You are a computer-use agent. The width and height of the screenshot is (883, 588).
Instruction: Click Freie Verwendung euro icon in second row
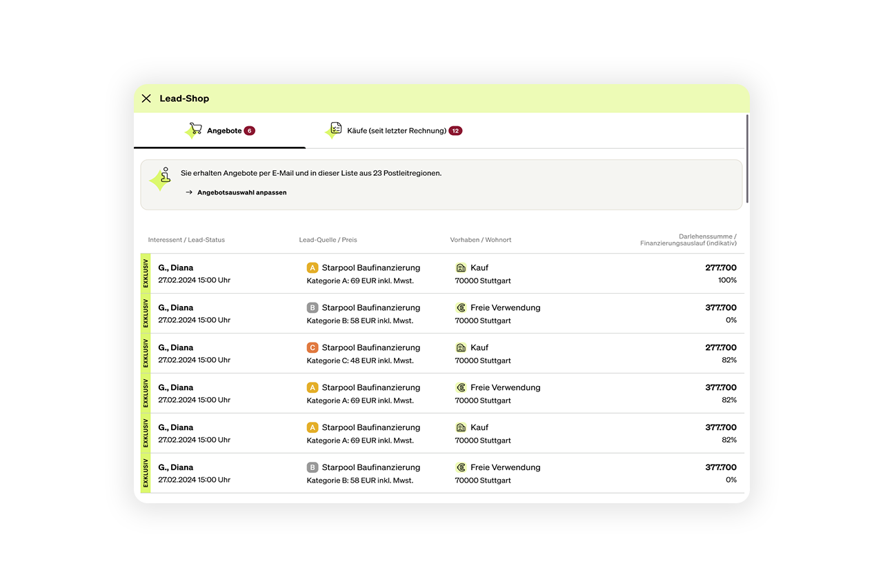(461, 307)
